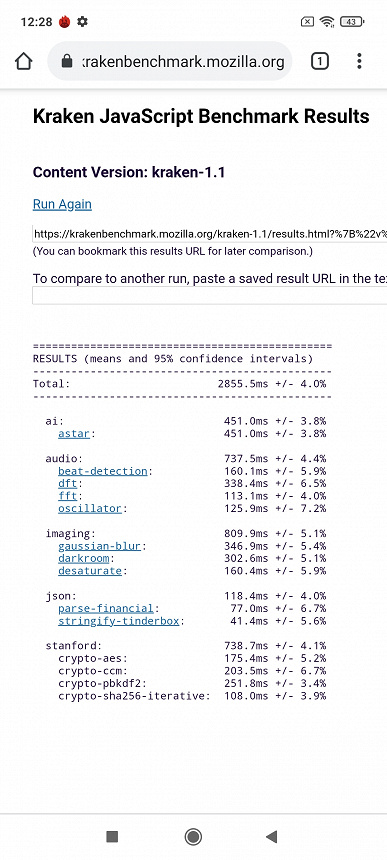387x860 pixels.
Task: Tap the square recent apps button
Action: click(x=112, y=836)
